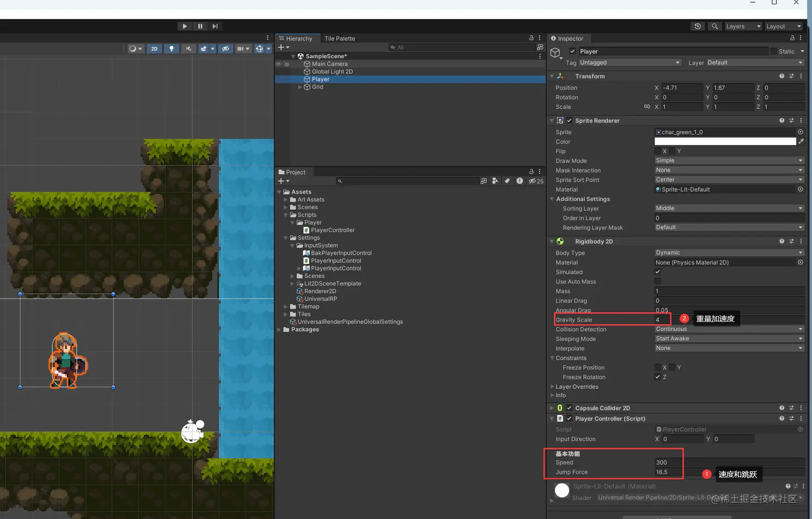
Task: Click the plus button in the Hierarchy panel
Action: coord(280,47)
